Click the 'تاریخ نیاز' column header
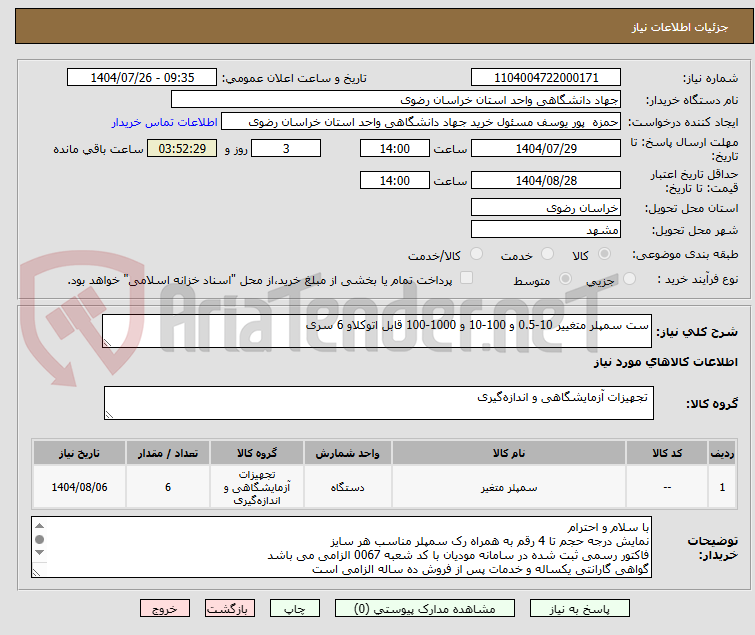Viewport: 755px width, 635px height. tap(79, 453)
